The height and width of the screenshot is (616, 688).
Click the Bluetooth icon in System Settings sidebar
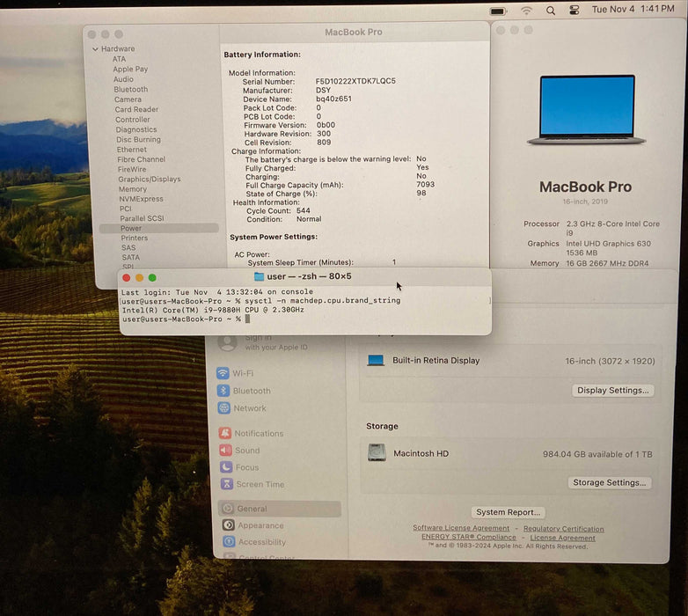point(223,391)
